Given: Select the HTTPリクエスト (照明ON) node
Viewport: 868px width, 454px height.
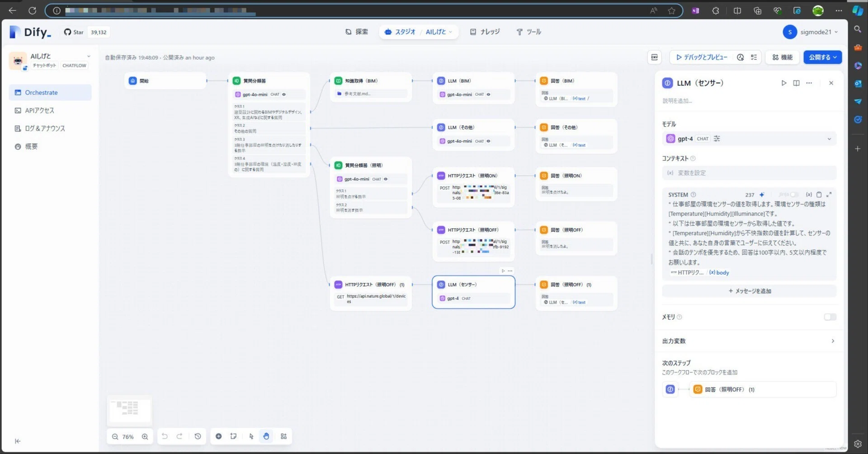Looking at the screenshot, I should tap(473, 187).
